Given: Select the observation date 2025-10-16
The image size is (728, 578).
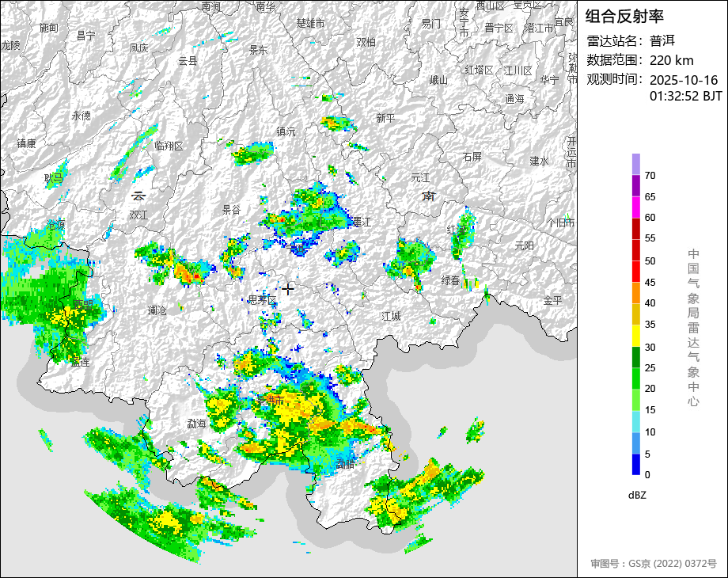Looking at the screenshot, I should 684,80.
